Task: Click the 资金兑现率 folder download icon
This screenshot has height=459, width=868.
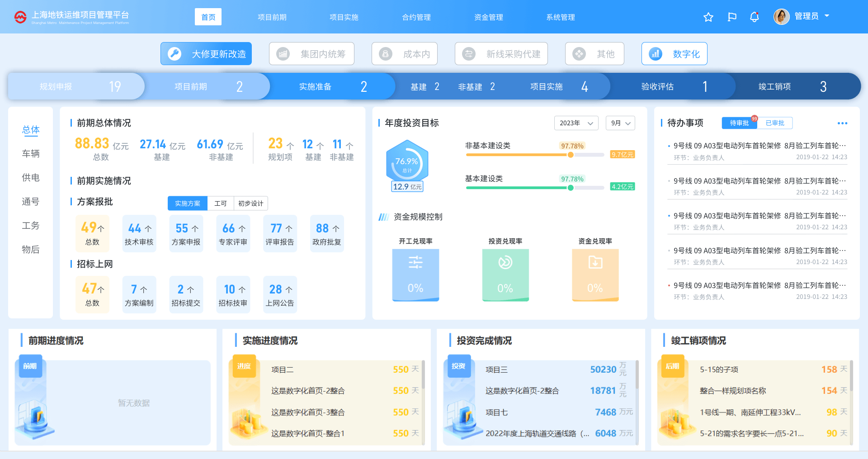Action: (x=595, y=262)
